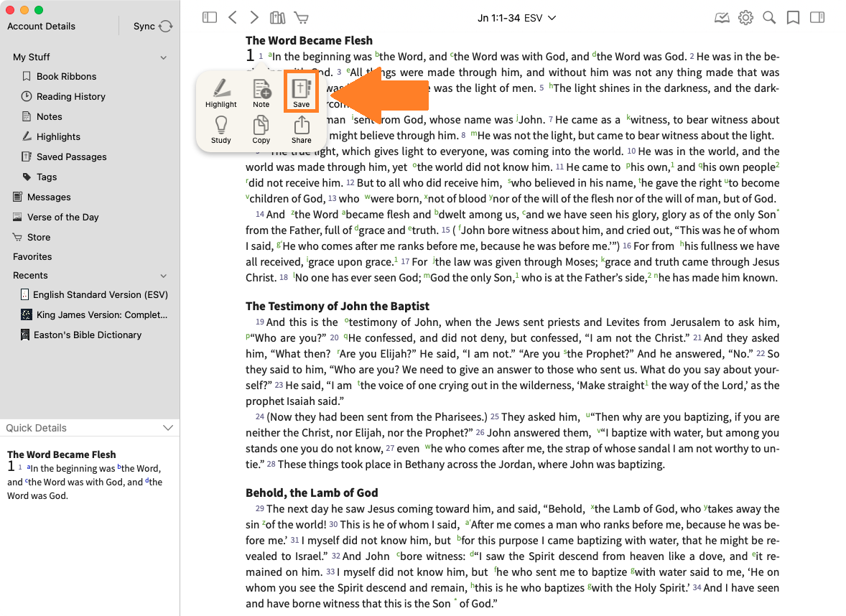Open Study from the popup menu
Screen dimensions: 846x616
point(220,129)
